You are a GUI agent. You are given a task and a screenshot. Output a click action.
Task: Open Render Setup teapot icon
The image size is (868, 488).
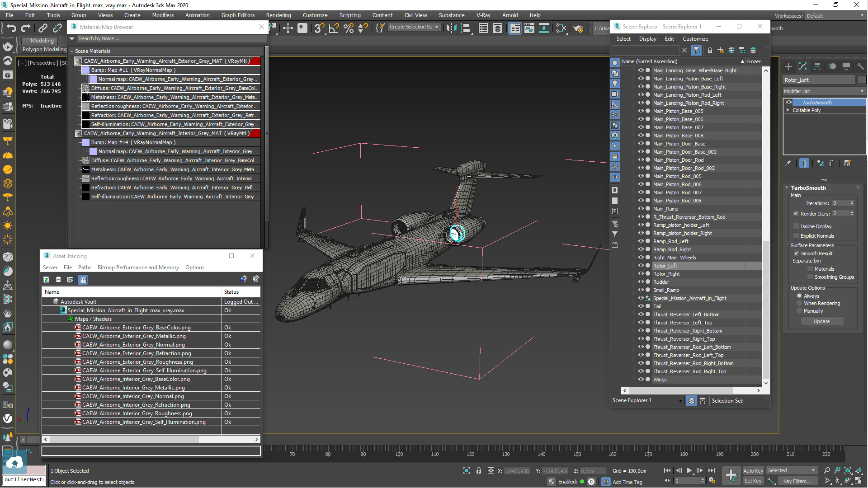[578, 28]
